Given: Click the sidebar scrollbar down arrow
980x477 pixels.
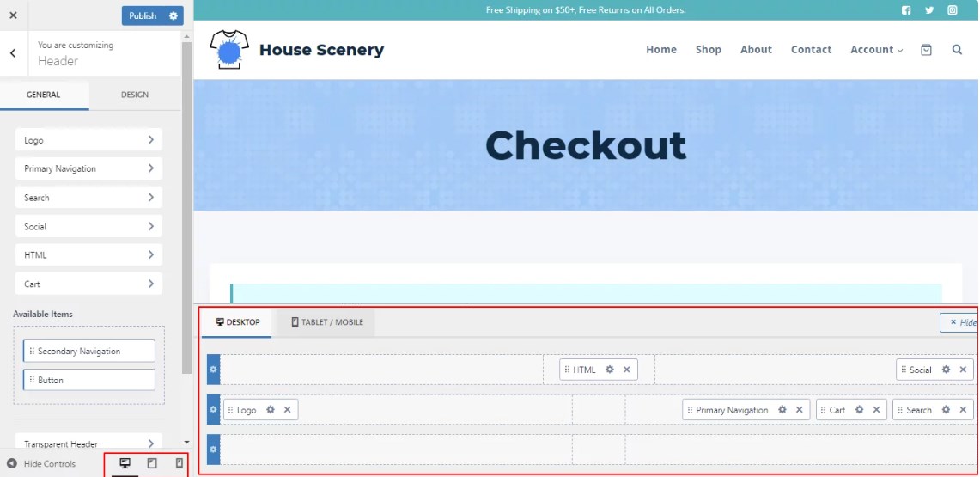Looking at the screenshot, I should coord(186,442).
